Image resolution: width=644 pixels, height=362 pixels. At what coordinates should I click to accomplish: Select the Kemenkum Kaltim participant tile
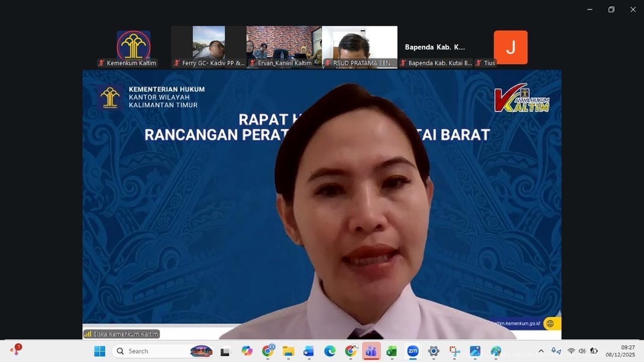coord(133,45)
